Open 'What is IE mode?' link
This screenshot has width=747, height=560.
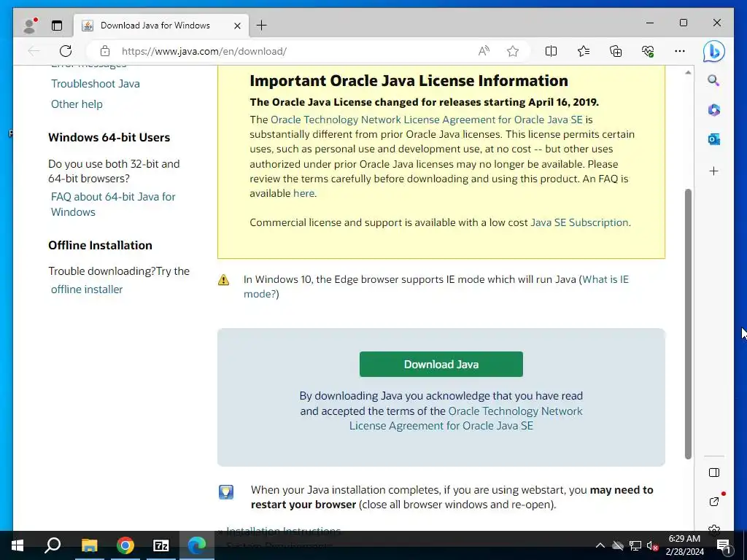436,287
